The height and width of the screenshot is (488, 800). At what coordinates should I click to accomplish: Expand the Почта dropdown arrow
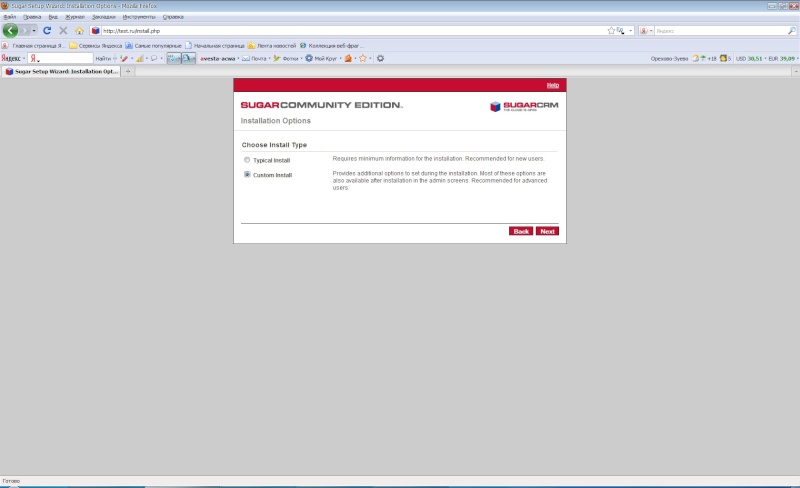point(269,58)
